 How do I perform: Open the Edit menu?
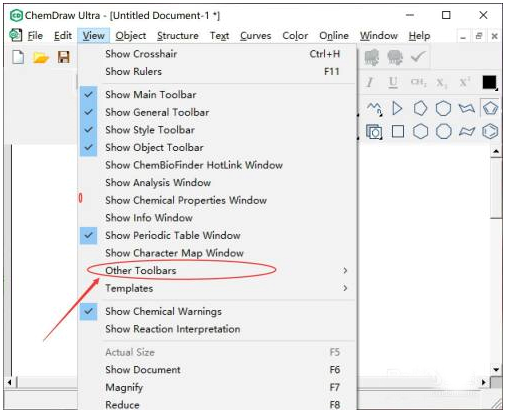pyautogui.click(x=63, y=35)
